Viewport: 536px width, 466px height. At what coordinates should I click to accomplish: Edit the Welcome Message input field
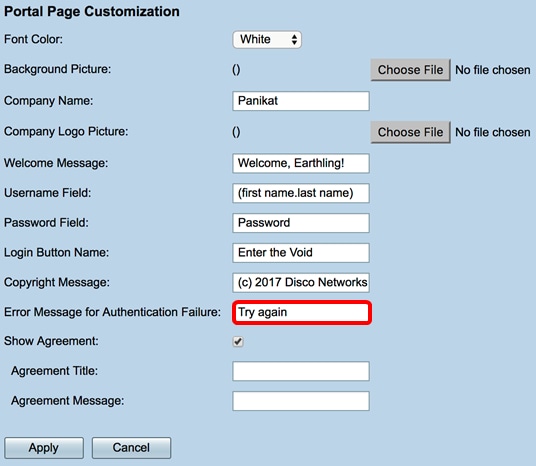(301, 163)
